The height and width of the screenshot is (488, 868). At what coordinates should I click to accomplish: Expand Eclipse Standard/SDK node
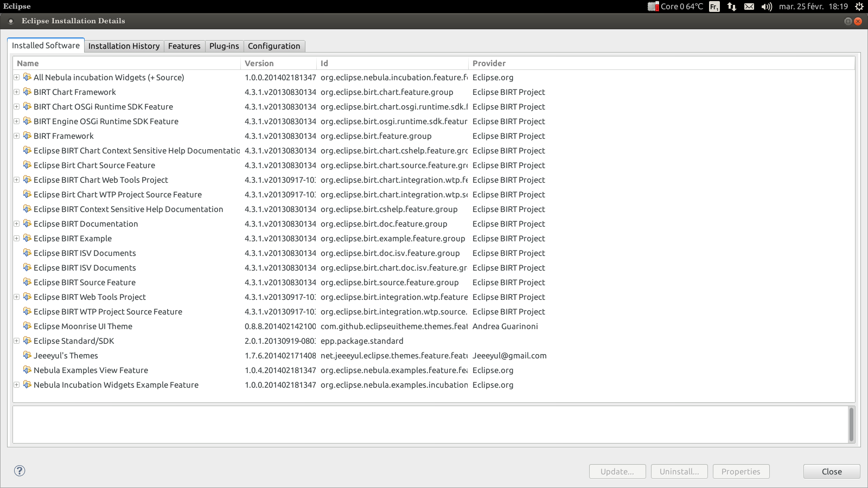(17, 341)
